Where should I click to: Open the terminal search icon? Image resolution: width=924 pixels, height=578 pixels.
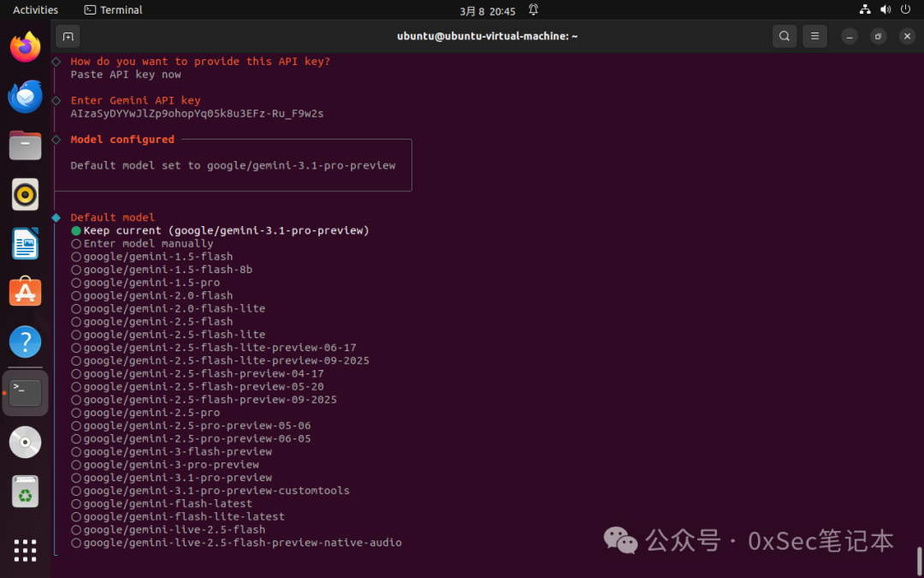point(785,37)
